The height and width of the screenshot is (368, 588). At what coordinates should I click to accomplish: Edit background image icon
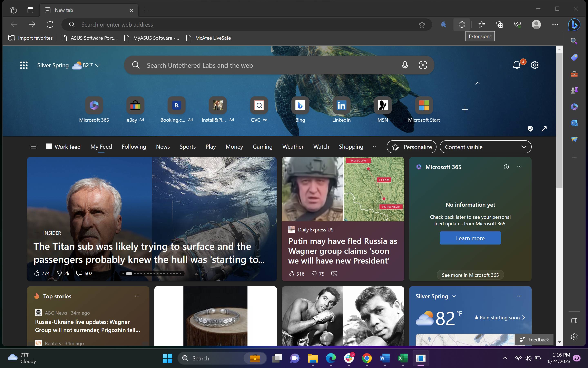530,129
